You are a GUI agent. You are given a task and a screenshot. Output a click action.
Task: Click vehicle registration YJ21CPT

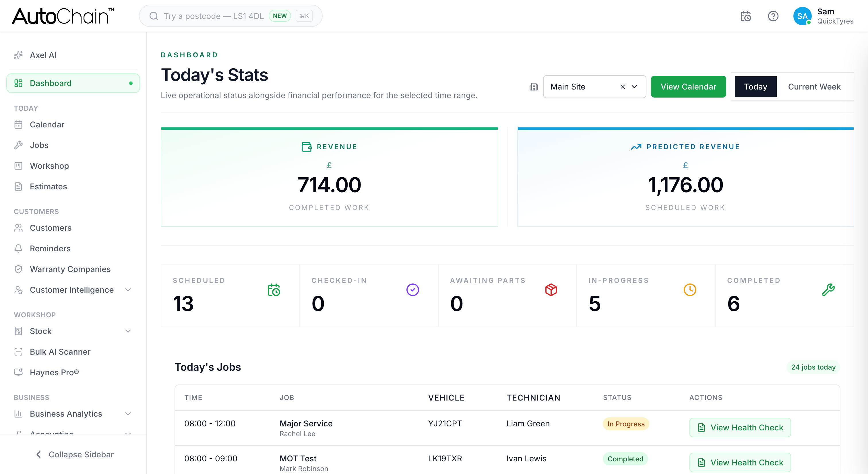(445, 424)
